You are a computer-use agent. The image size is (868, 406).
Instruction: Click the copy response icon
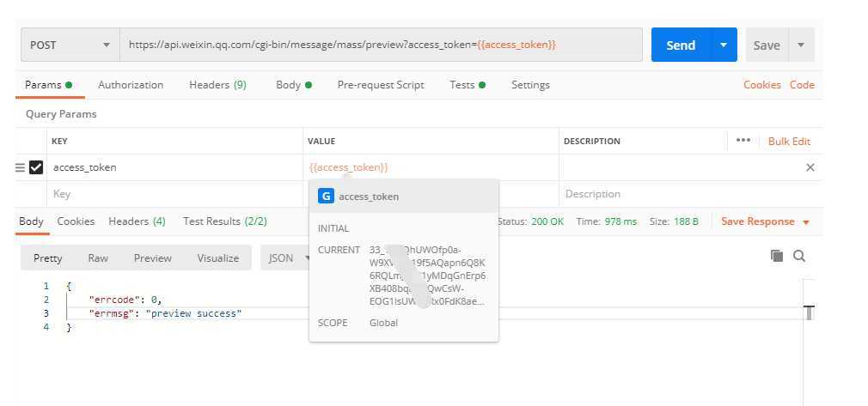pos(777,256)
